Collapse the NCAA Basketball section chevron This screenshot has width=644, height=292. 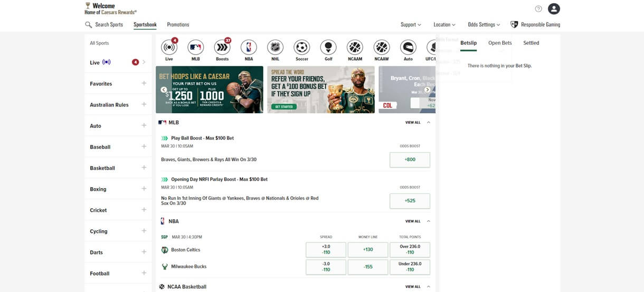(428, 287)
